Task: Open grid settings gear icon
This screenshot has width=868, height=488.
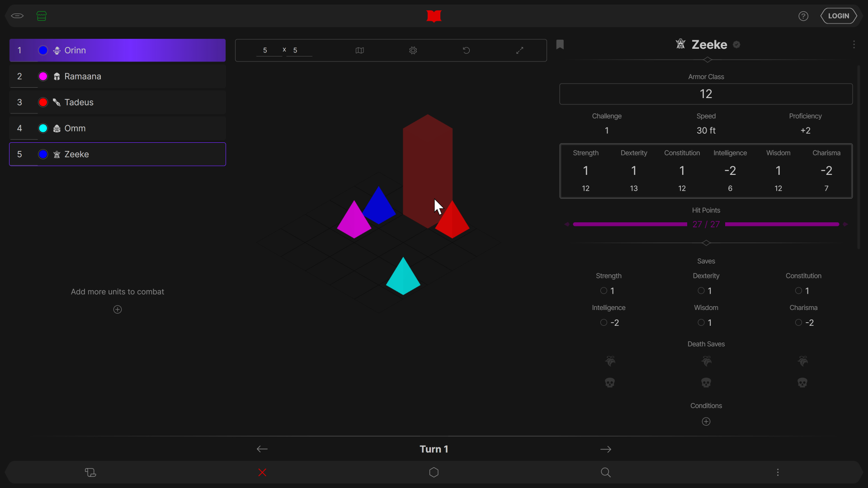Action: click(x=413, y=50)
